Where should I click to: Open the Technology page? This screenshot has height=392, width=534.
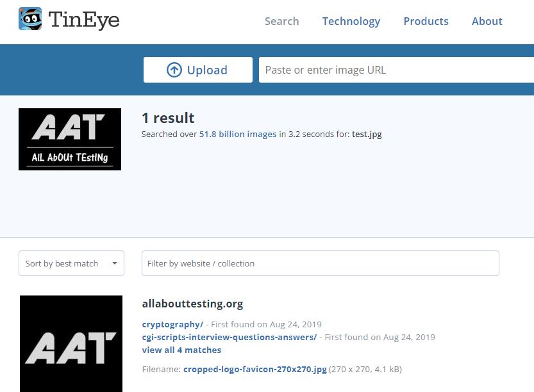point(351,21)
